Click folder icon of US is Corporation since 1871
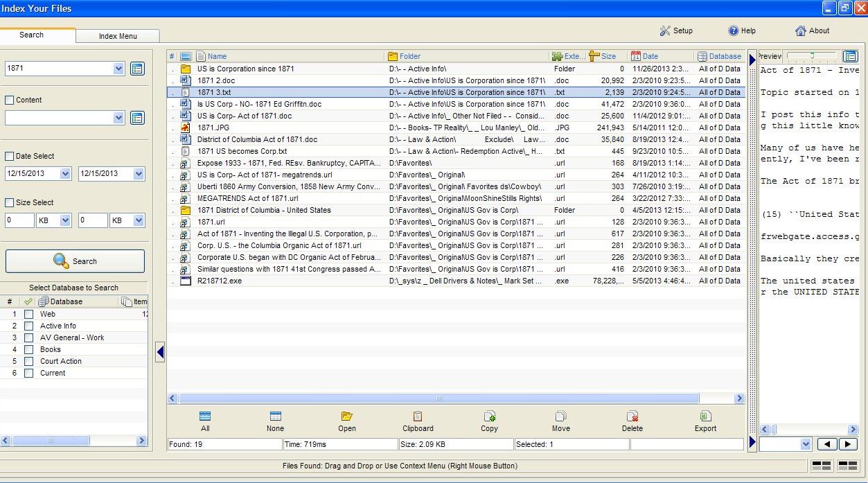The image size is (868, 483). coord(186,69)
